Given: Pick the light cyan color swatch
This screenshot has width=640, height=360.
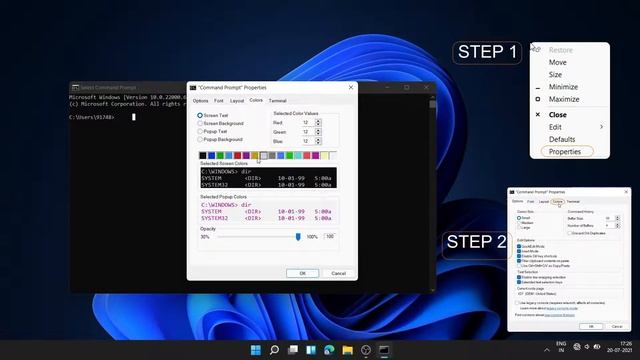Looking at the screenshot, I should pos(298,156).
